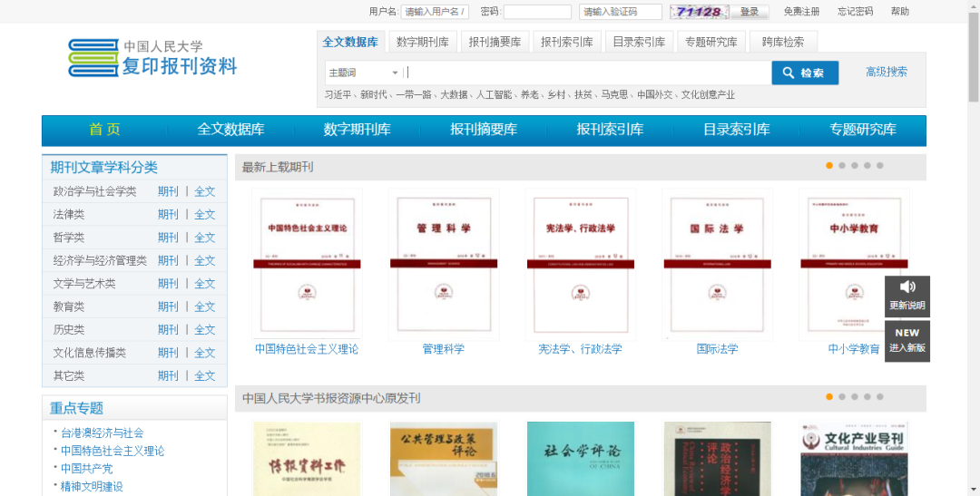Open 全文 link for 法律类
This screenshot has height=496, width=980.
(x=204, y=215)
